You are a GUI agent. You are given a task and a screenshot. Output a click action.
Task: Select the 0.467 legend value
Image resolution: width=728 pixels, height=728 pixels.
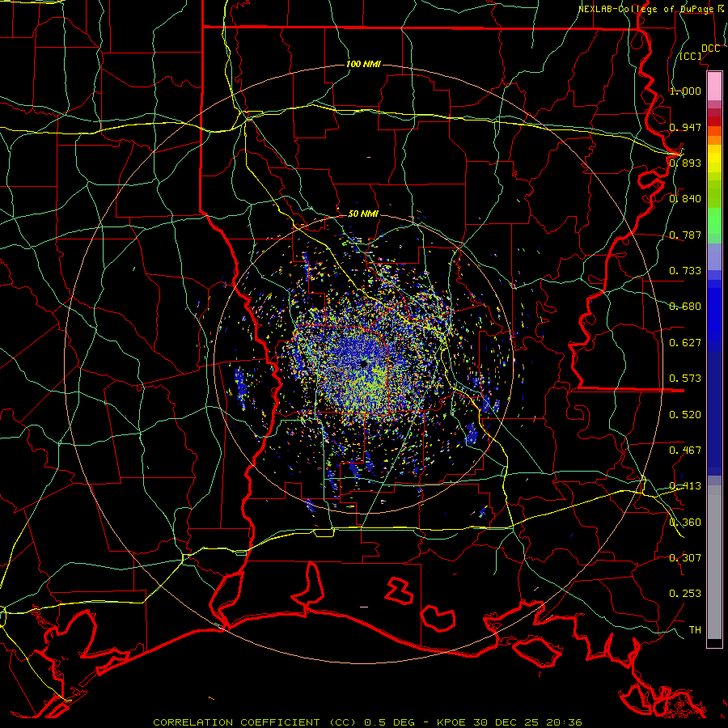[685, 451]
